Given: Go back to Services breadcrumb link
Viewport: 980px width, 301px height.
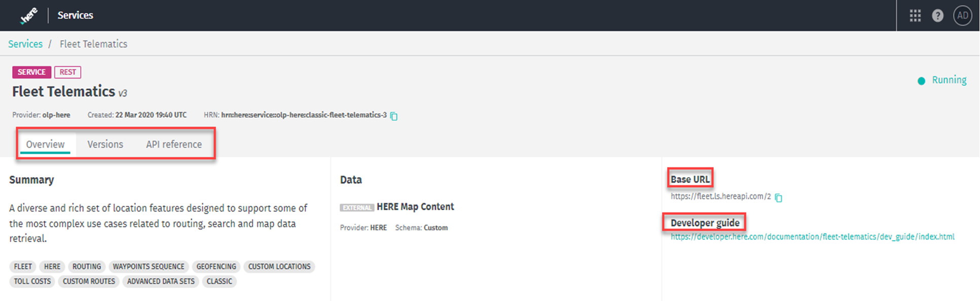Looking at the screenshot, I should [x=25, y=44].
